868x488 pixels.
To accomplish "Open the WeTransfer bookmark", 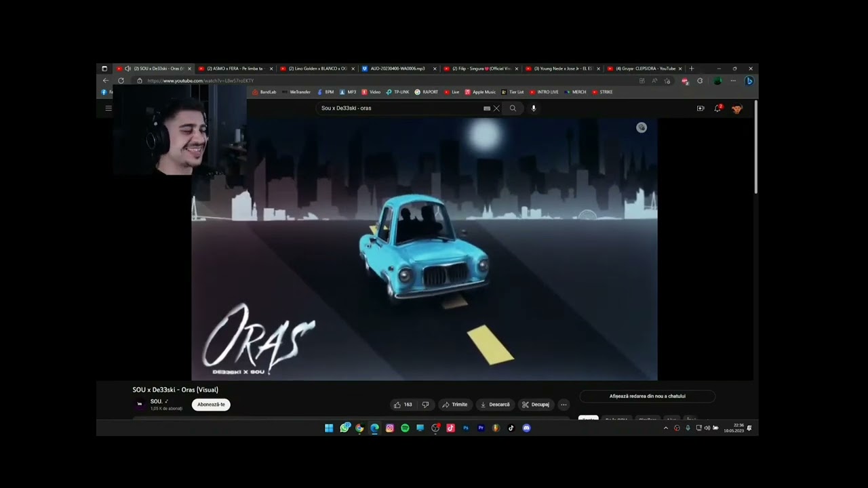I will [x=296, y=92].
